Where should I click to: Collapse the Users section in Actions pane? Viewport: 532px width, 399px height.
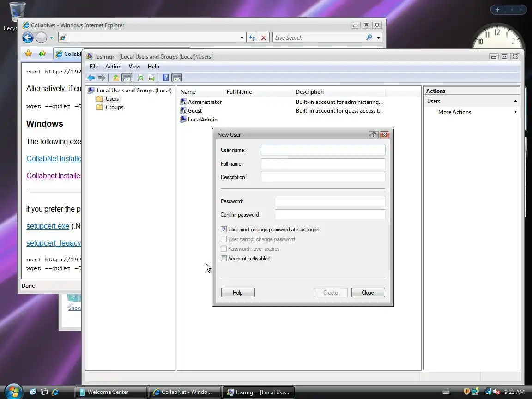tap(515, 101)
